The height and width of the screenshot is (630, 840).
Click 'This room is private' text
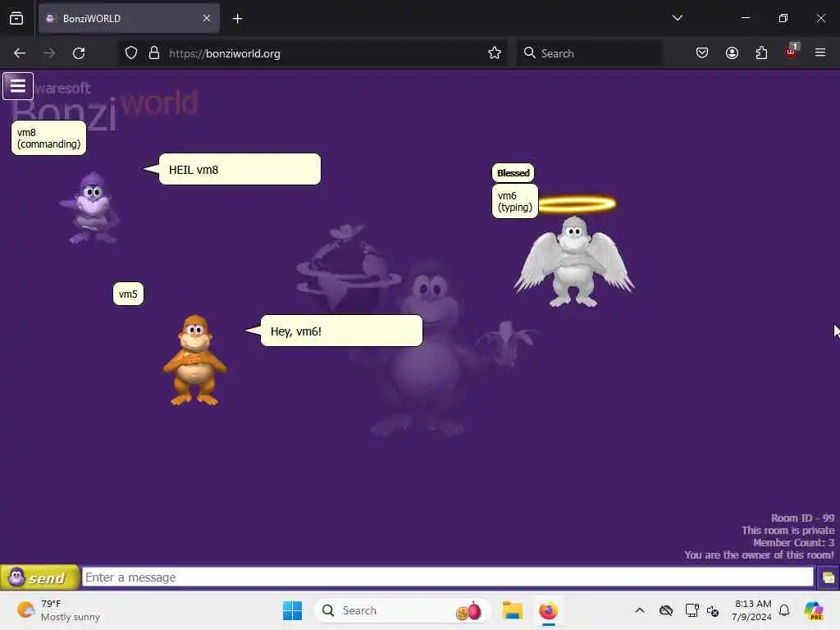click(x=787, y=531)
